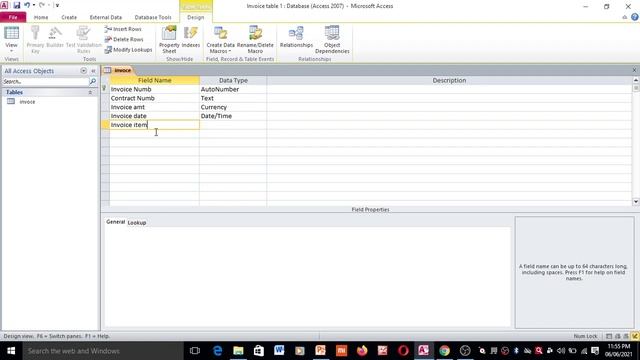Open File Explorer from taskbar
Image resolution: width=640 pixels, height=360 pixels.
[x=238, y=351]
